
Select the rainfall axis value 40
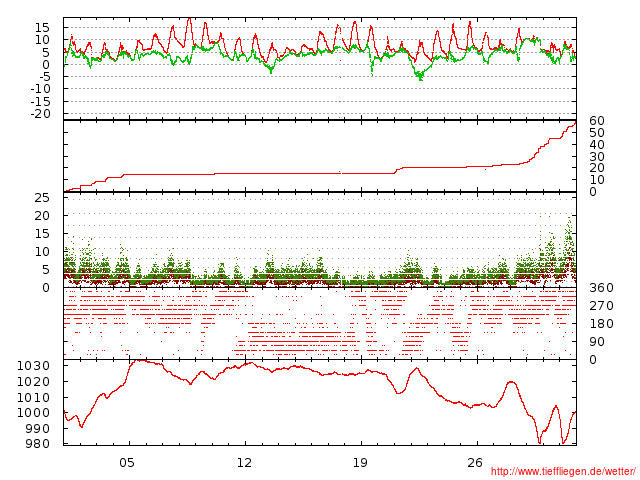(597, 144)
